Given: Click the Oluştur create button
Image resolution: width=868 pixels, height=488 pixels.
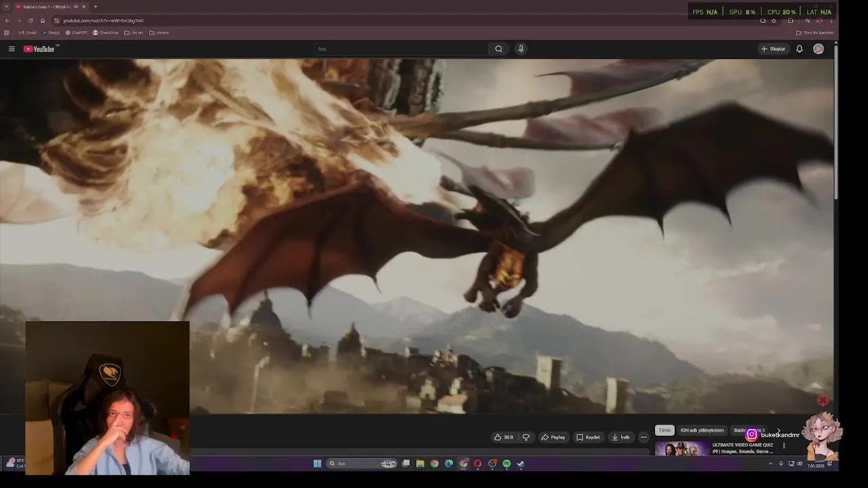Looking at the screenshot, I should point(773,49).
